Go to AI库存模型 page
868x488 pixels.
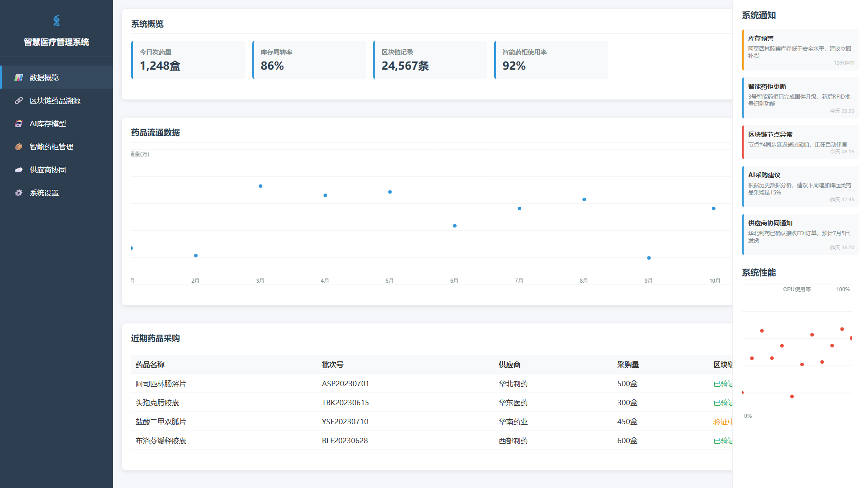click(x=48, y=123)
